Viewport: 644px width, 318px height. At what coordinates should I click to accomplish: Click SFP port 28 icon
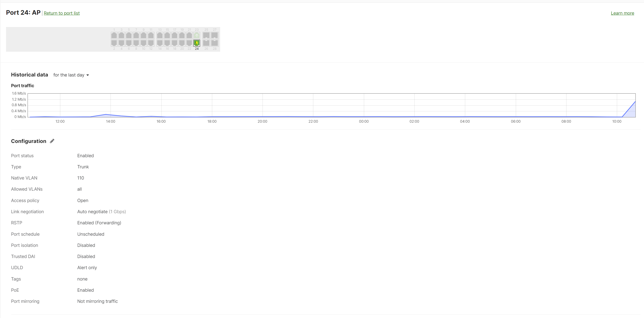215,43
